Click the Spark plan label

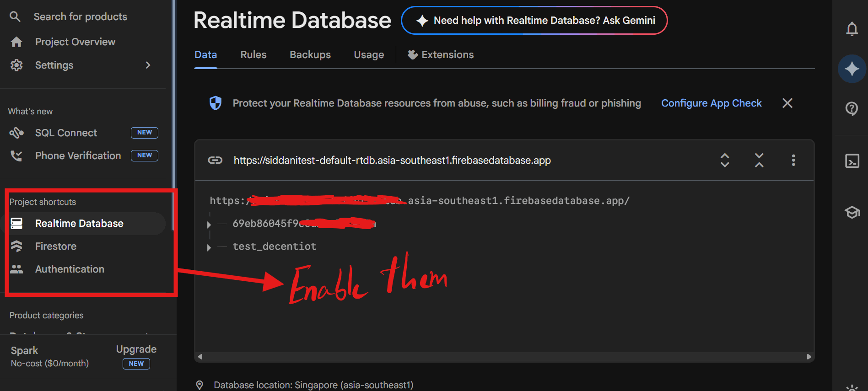[x=25, y=351]
